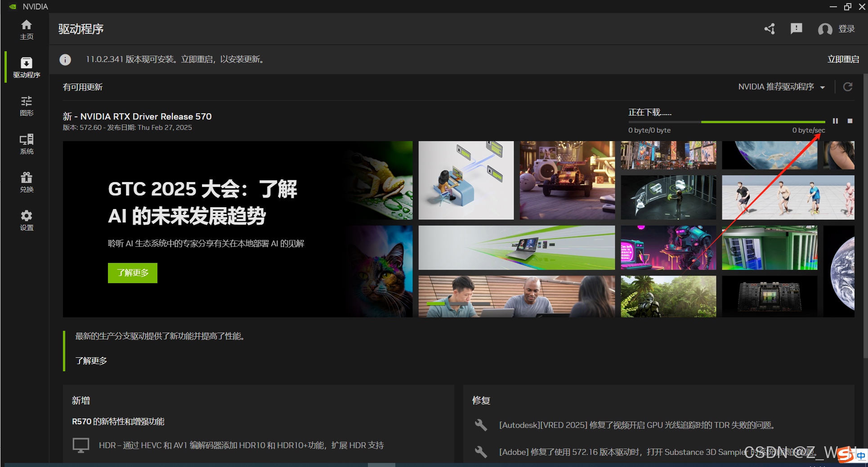Viewport: 868px width, 467px height.
Task: Click the green 了解更多 button in GTC banner
Action: coord(133,273)
